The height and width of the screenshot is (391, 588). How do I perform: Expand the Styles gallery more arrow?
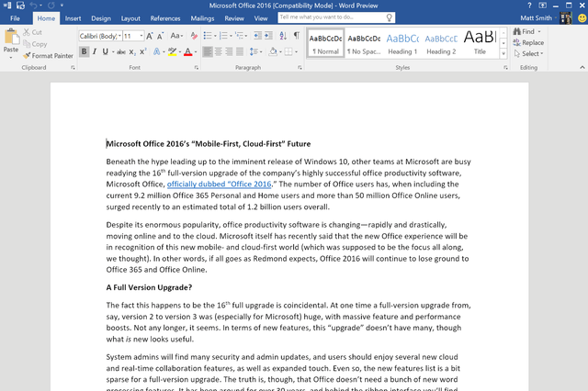click(503, 54)
